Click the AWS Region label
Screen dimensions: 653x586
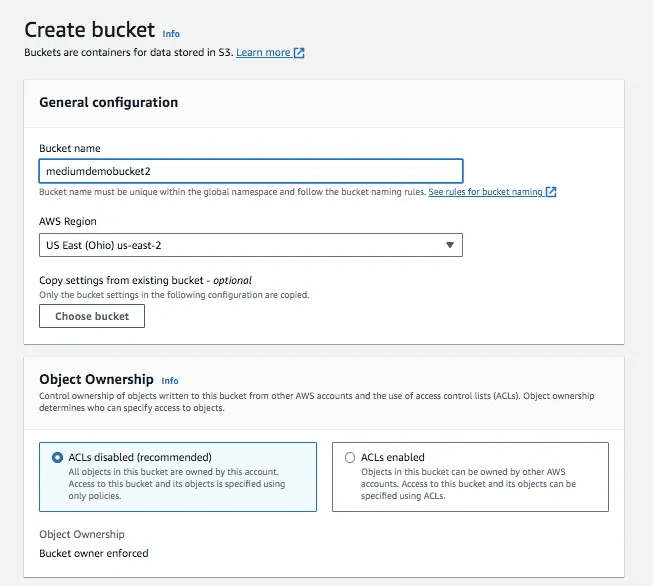pyautogui.click(x=67, y=221)
